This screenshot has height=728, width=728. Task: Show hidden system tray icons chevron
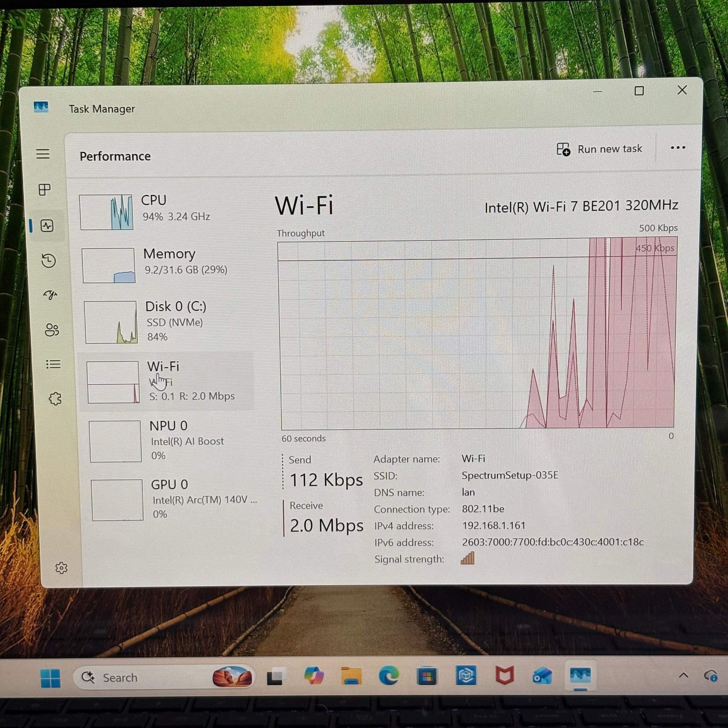click(x=683, y=675)
